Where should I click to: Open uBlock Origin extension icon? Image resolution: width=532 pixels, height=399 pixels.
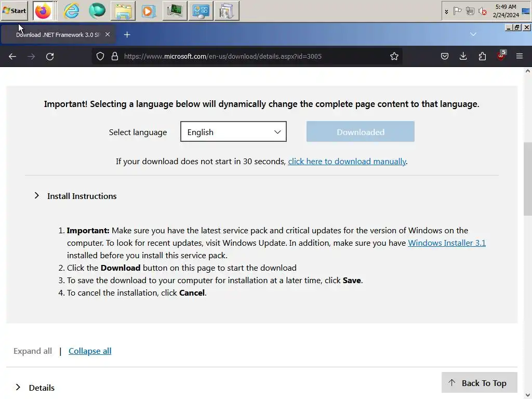click(x=501, y=56)
